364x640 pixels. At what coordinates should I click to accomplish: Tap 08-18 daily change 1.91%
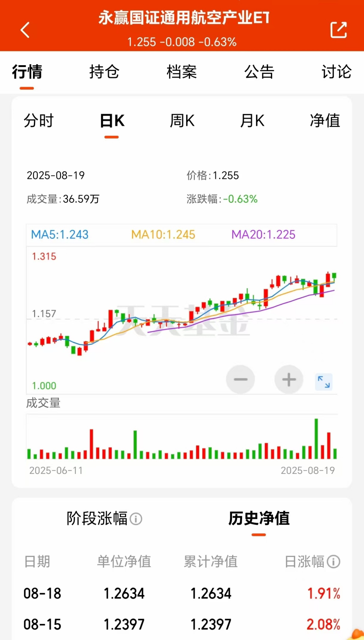(x=324, y=593)
